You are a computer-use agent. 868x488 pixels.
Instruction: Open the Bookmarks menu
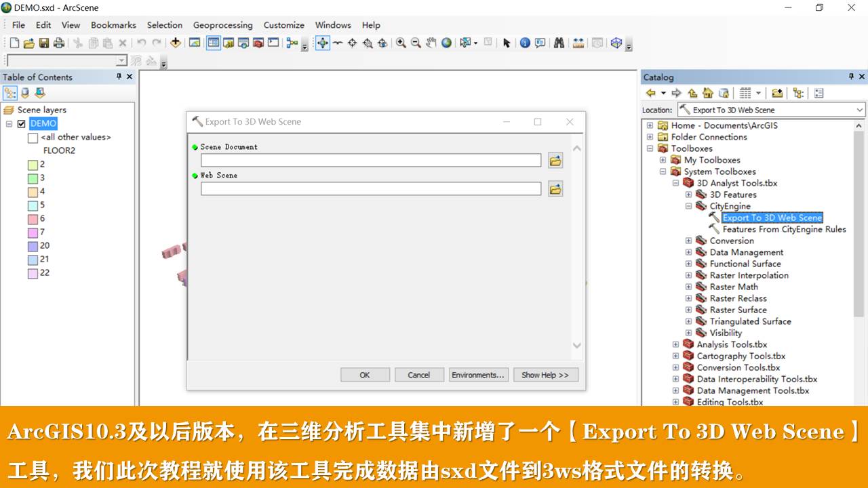pos(113,25)
